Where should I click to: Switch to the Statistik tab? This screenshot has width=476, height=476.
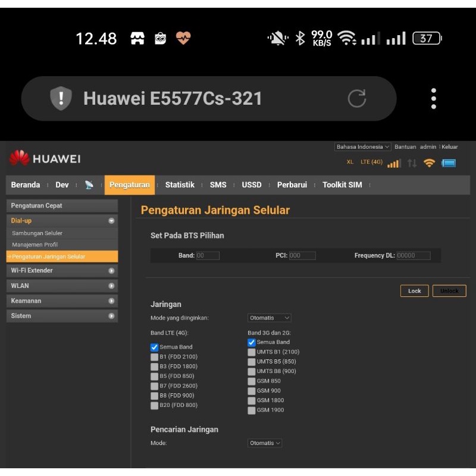180,184
